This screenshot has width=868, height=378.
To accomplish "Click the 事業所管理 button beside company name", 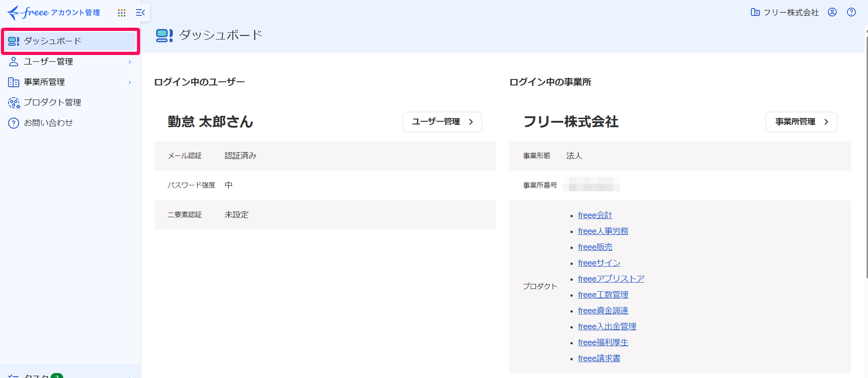I will click(801, 122).
